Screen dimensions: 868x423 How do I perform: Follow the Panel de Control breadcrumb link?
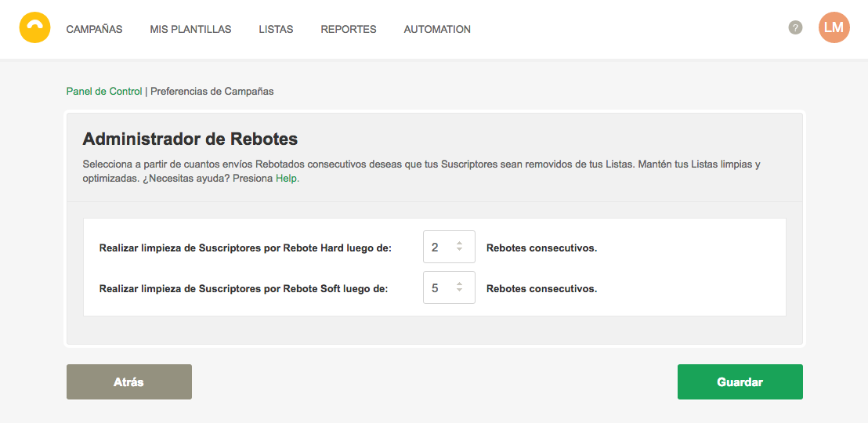(104, 91)
